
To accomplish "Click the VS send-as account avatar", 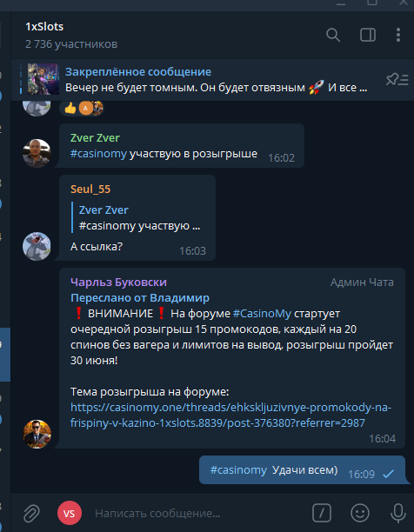I will click(70, 513).
